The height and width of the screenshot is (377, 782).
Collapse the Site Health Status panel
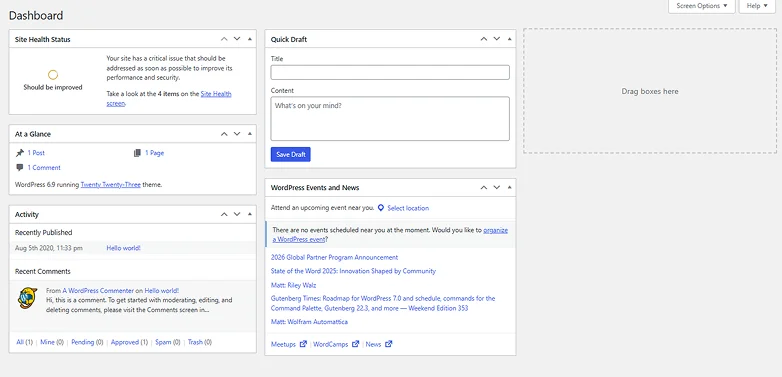(250, 39)
